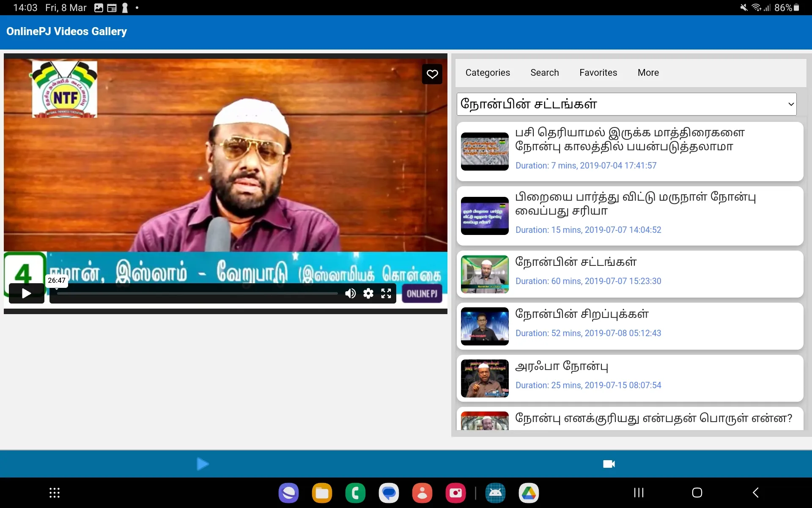The image size is (812, 508).
Task: Play the video with the play button
Action: click(x=27, y=293)
